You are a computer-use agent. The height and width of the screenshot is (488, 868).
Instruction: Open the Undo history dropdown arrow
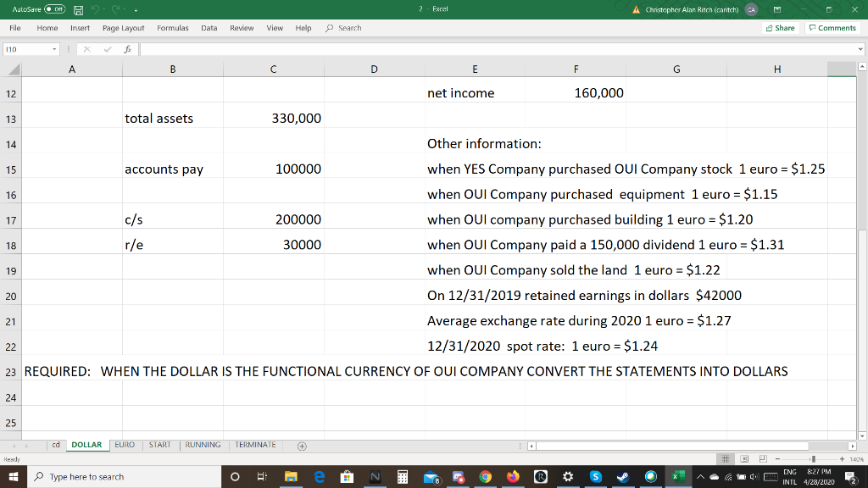105,9
